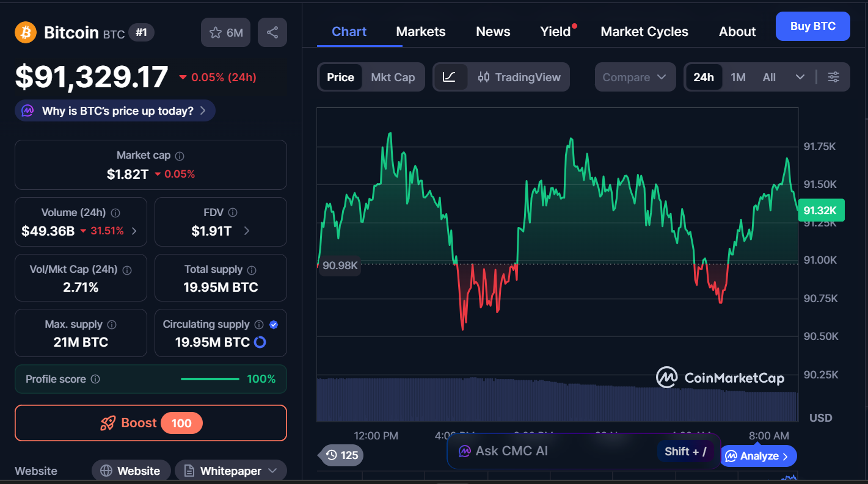Open the time range chevron next to All
Viewport: 868px width, 484px height.
[800, 77]
